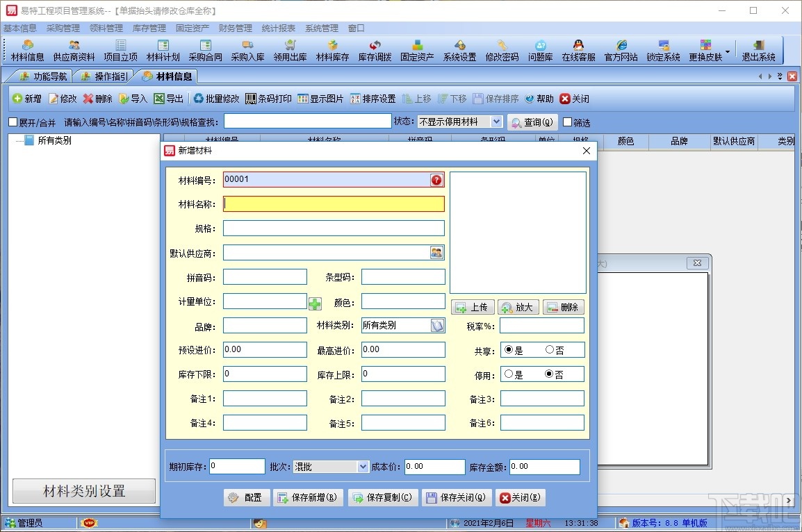
Task: Click 保存关闭(Q) button
Action: coord(457,498)
